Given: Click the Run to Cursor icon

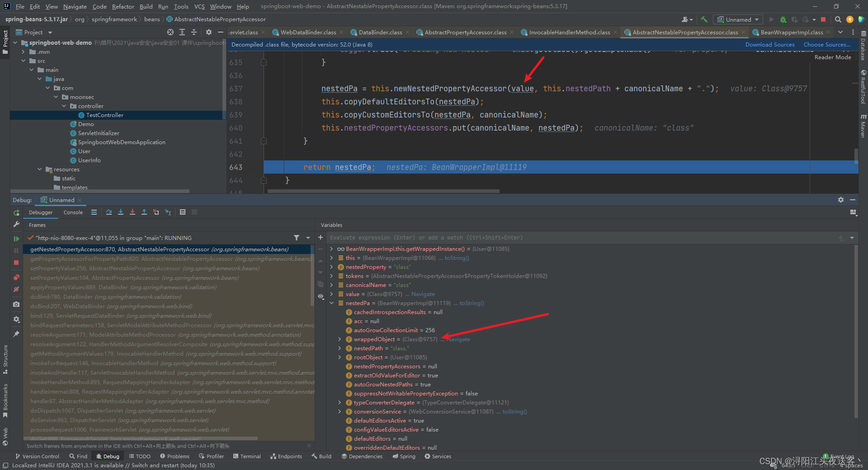Looking at the screenshot, I should point(168,212).
